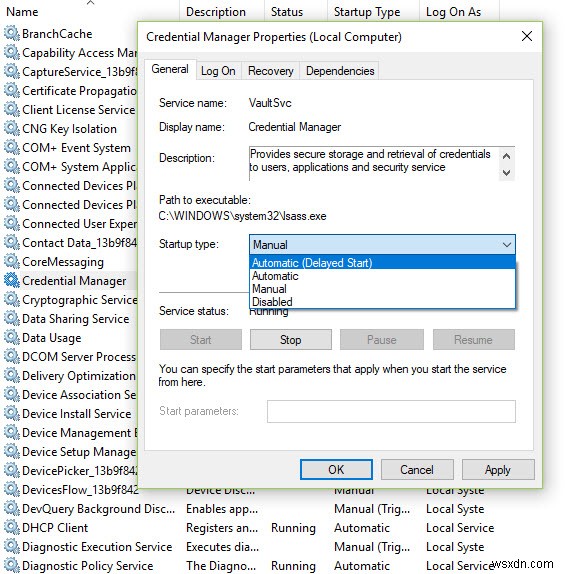
Task: Choose the plain Automatic startup option
Action: (382, 276)
